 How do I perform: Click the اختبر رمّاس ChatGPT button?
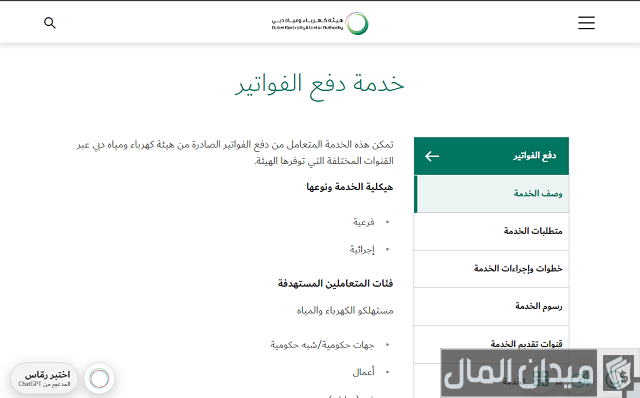(44, 378)
